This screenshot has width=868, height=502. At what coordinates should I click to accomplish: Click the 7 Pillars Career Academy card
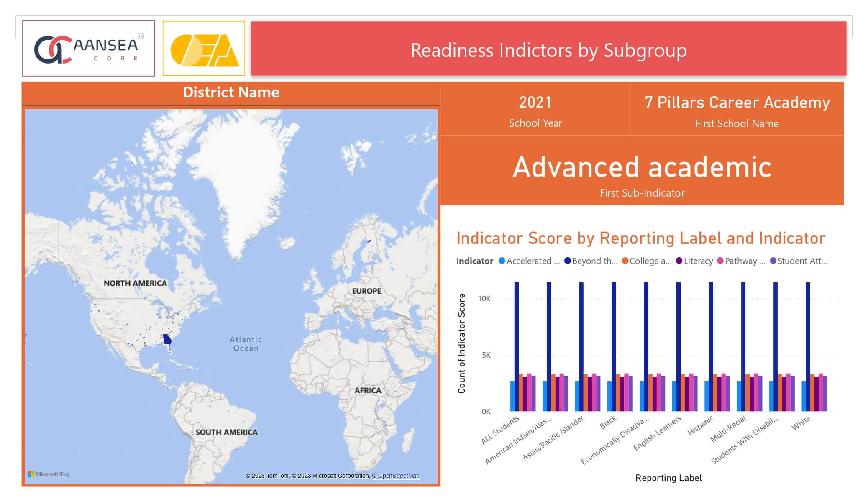737,110
